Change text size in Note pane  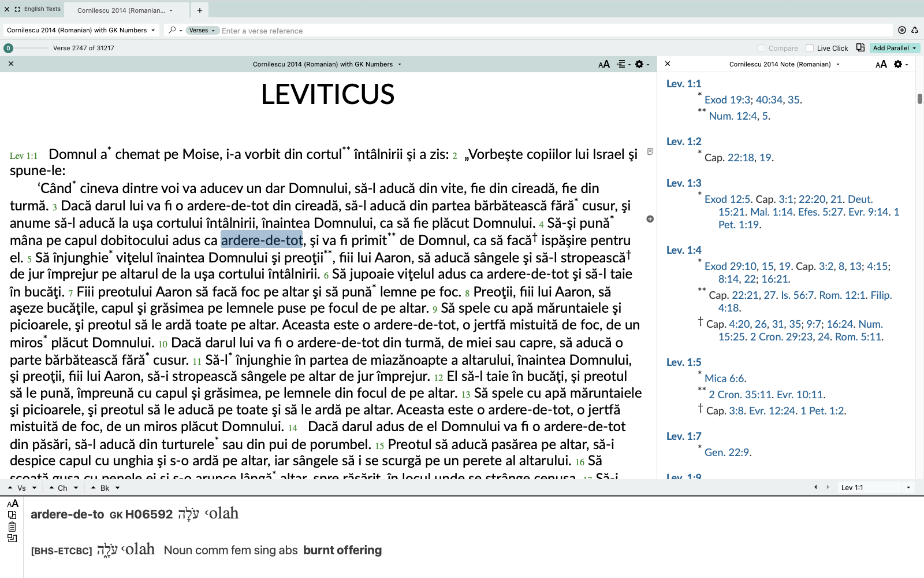coord(881,64)
